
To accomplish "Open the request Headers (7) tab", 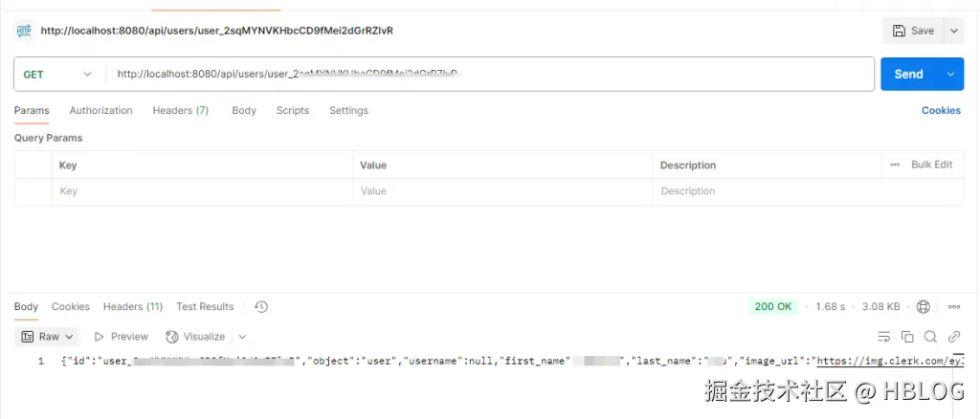I will [180, 111].
